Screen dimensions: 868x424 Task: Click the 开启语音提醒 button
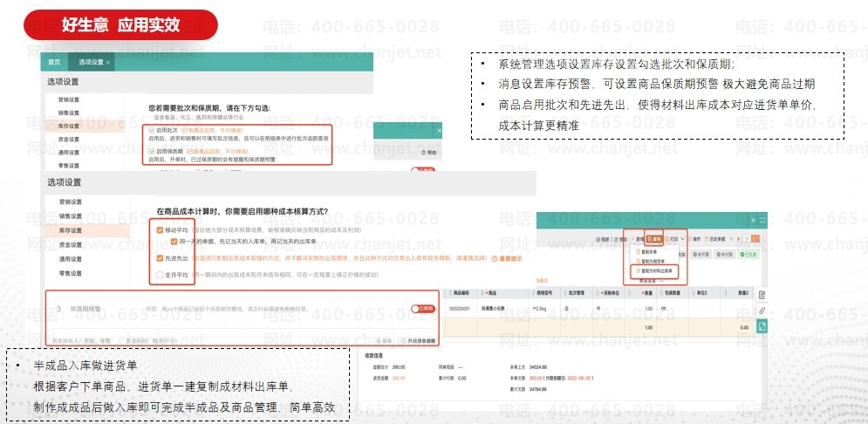417,340
